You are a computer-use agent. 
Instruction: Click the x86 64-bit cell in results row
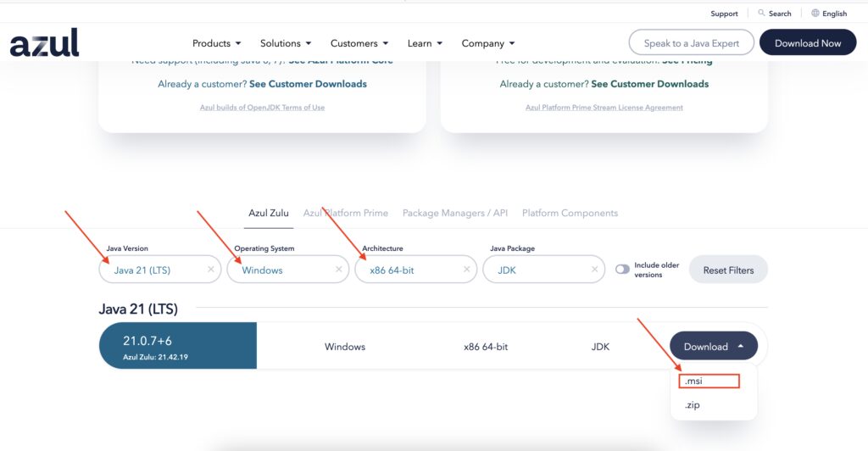[486, 347]
